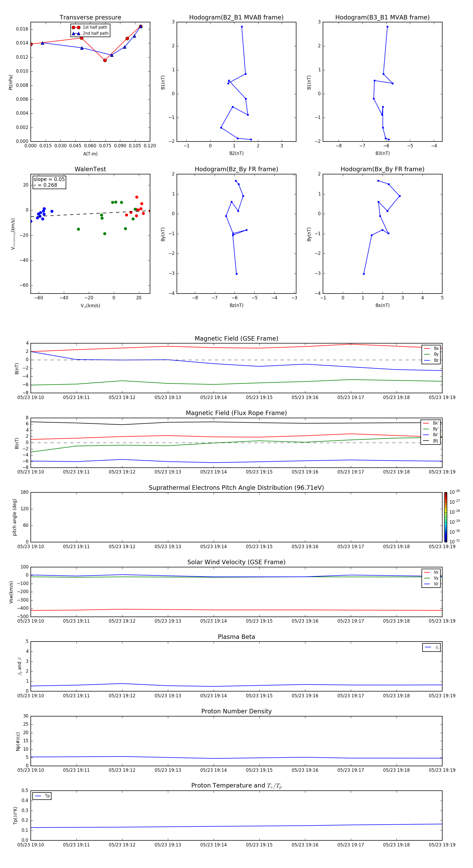
Task: Click the '1st half path' legend entry
Action: point(90,27)
